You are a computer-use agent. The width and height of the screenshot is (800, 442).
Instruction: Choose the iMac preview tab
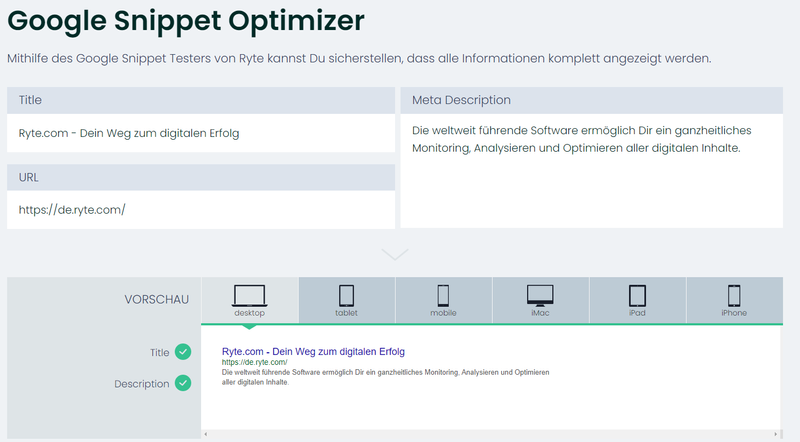tap(540, 300)
